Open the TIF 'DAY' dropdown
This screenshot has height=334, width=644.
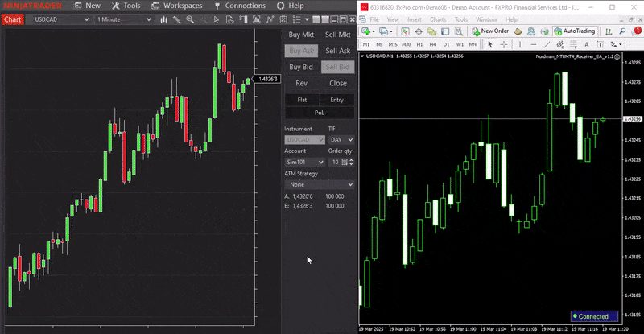tap(341, 139)
